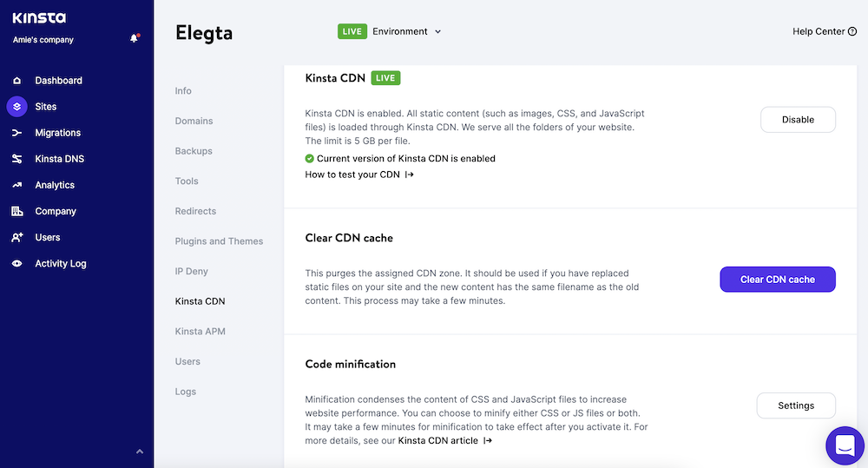This screenshot has width=868, height=468.
Task: Click the Help Center question mark icon
Action: click(852, 31)
